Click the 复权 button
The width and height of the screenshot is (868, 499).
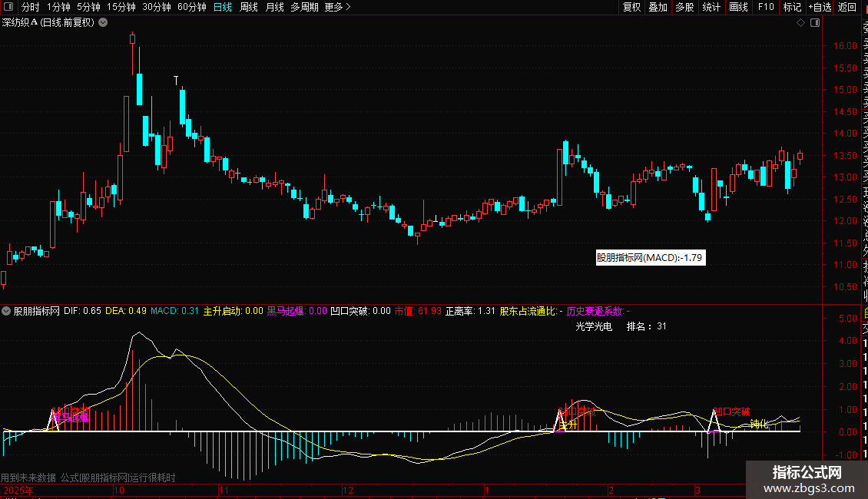coord(631,7)
